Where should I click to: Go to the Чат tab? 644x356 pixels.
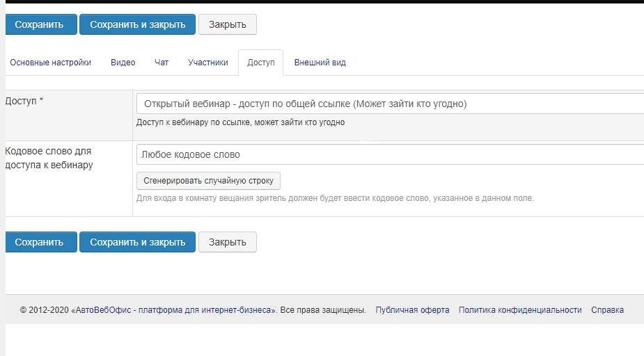162,63
